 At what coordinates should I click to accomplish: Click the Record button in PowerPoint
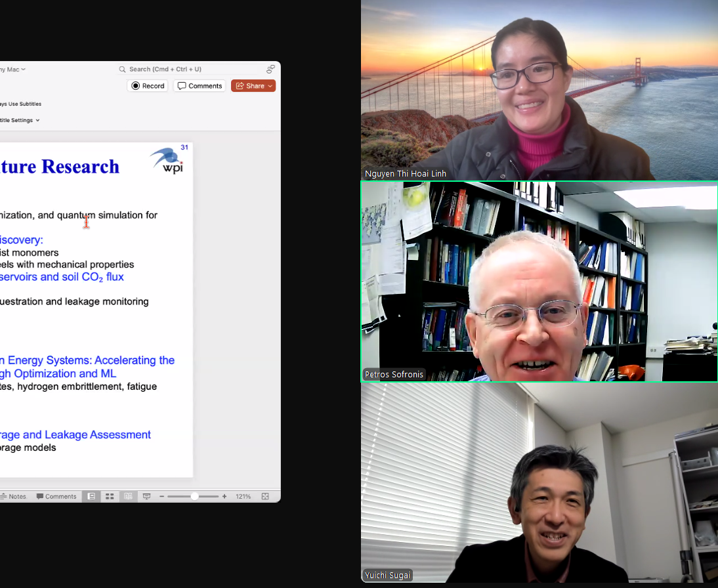tap(148, 86)
